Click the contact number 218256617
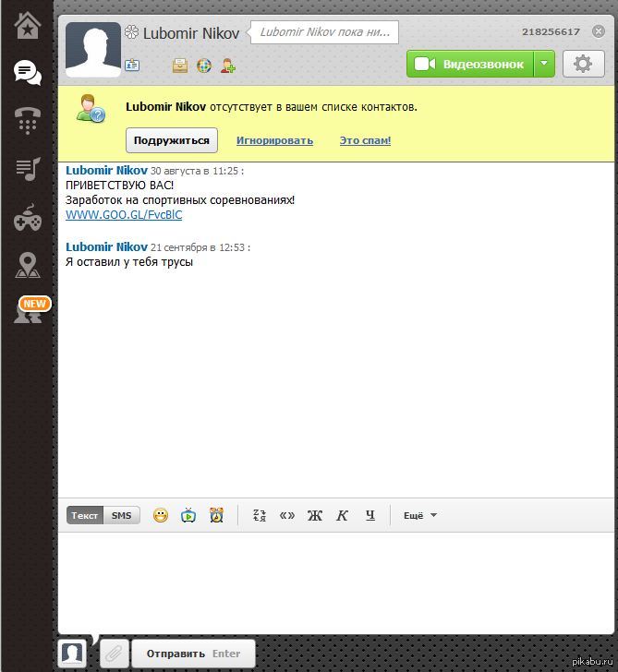The height and width of the screenshot is (672, 618). [x=551, y=31]
